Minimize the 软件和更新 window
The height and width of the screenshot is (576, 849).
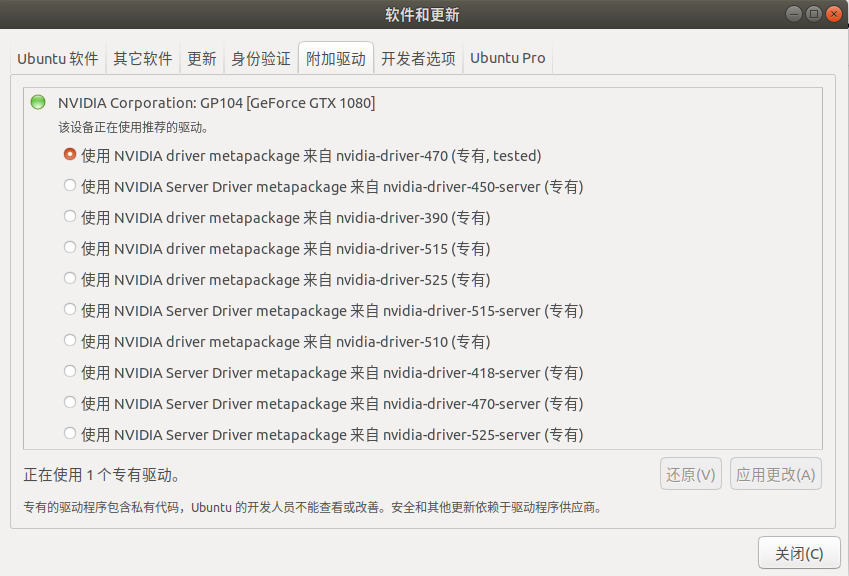coord(794,14)
